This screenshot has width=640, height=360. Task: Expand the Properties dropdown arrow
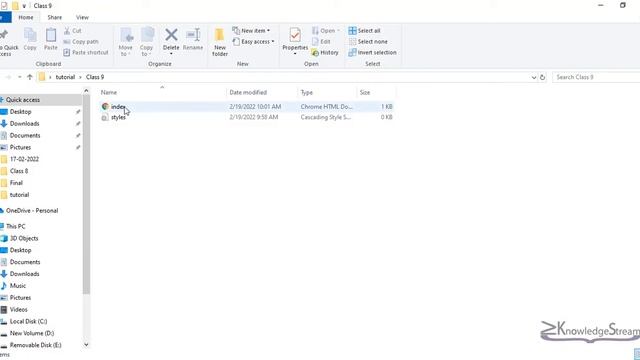click(x=295, y=53)
